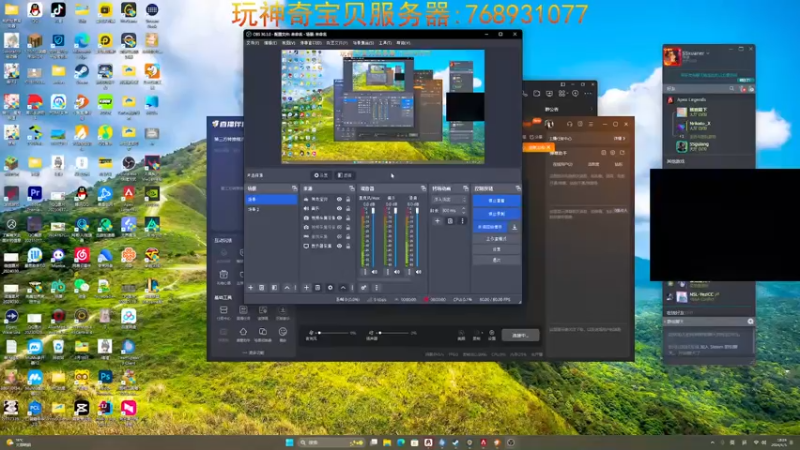Click Windows Start button on taskbar
The width and height of the screenshot is (800, 450).
tap(289, 442)
